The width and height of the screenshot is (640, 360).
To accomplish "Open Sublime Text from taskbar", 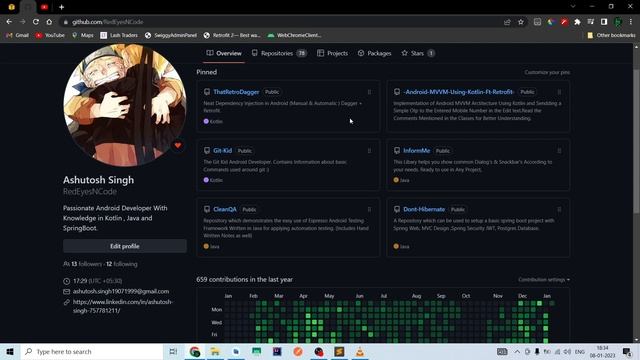I will [x=339, y=351].
